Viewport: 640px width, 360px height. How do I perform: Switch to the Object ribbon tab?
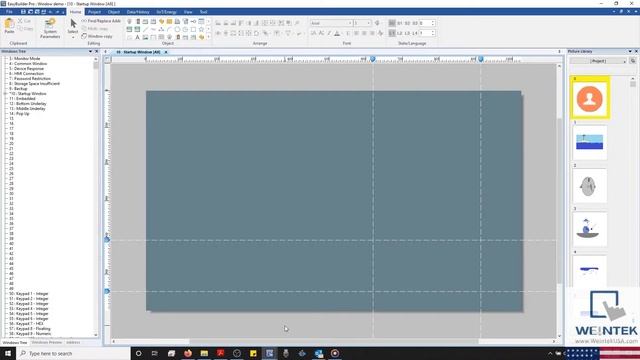click(x=114, y=12)
